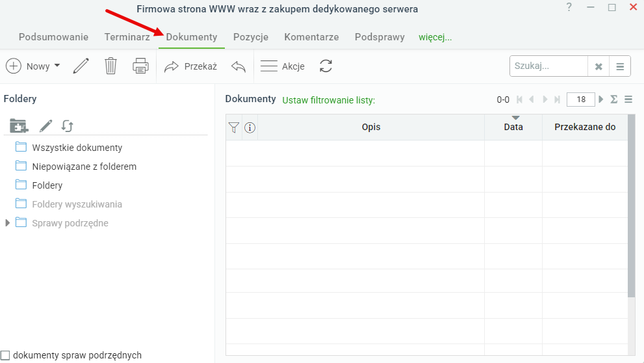The image size is (644, 363).
Task: Go to previous page arrow
Action: [x=532, y=100]
